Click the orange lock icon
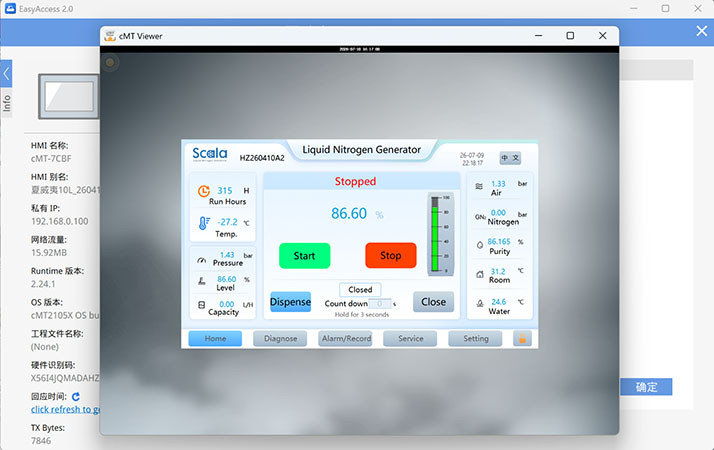The image size is (714, 450). point(522,338)
